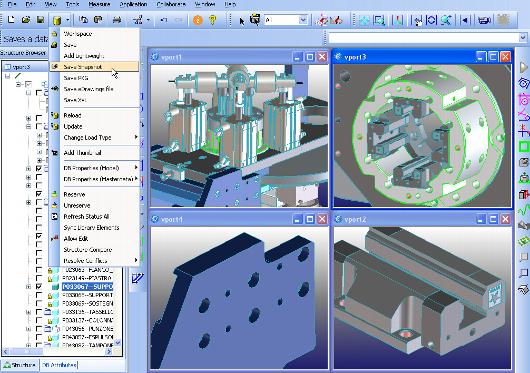This screenshot has width=530, height=373.
Task: Click the yellow lightbulb help icon
Action: pos(213,20)
